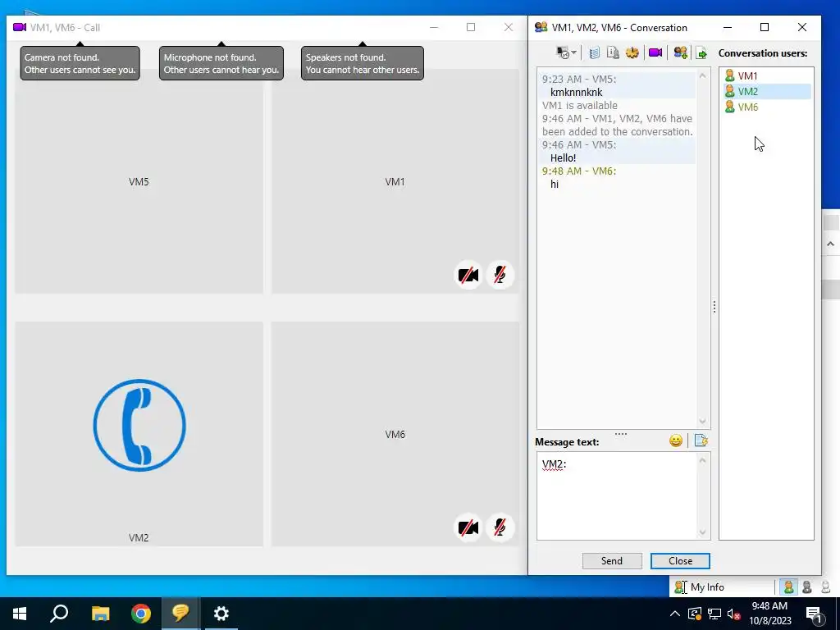Launch Google Chrome from taskbar
Viewport: 840px width, 630px height.
click(141, 614)
